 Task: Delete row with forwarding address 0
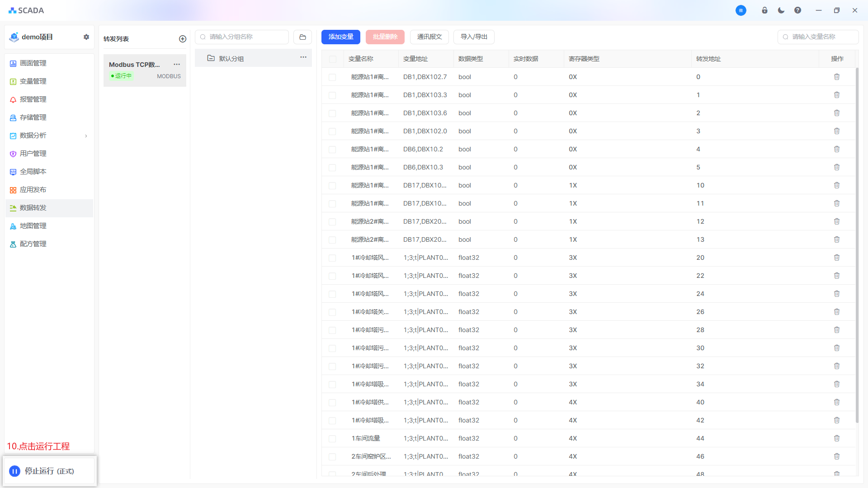837,77
